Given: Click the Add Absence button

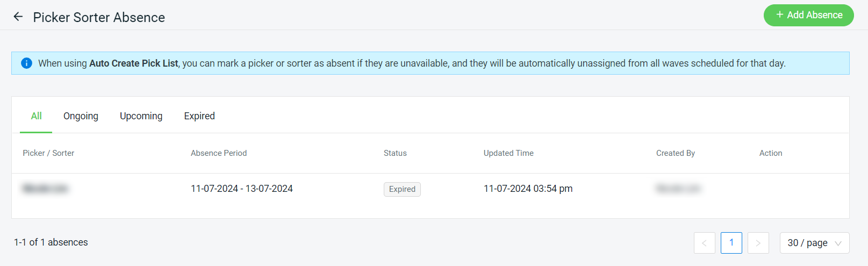Looking at the screenshot, I should pos(808,15).
